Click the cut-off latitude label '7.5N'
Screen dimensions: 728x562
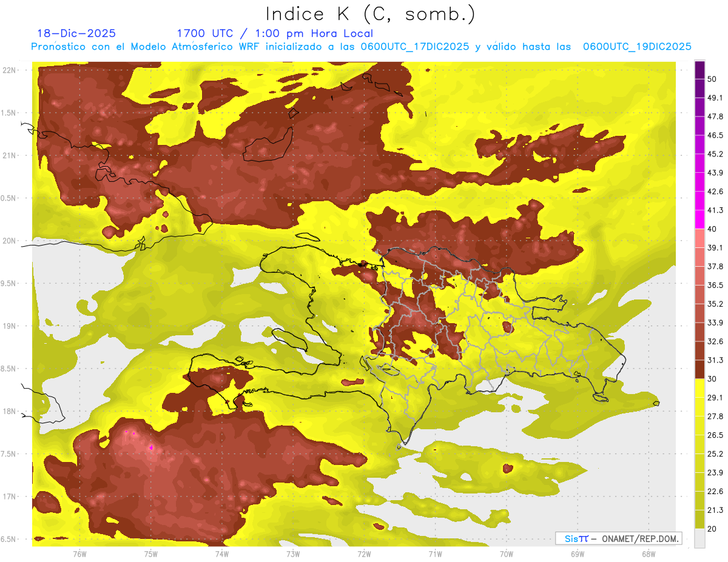[9, 454]
